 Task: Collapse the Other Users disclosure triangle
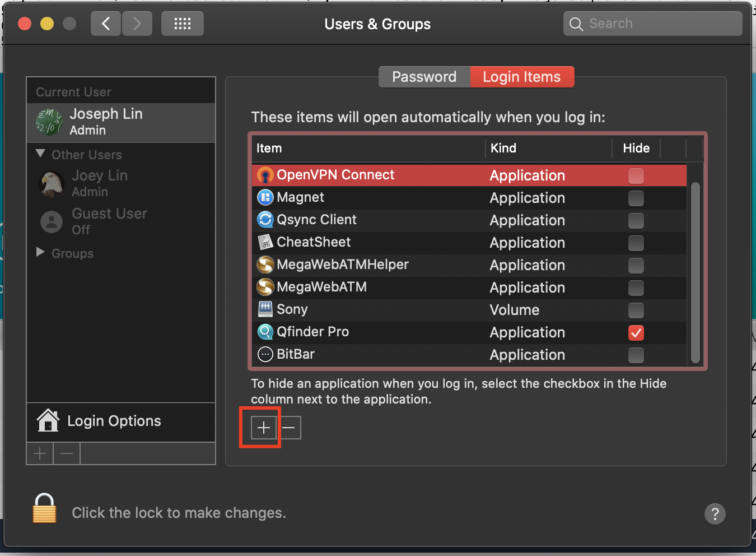(x=40, y=154)
